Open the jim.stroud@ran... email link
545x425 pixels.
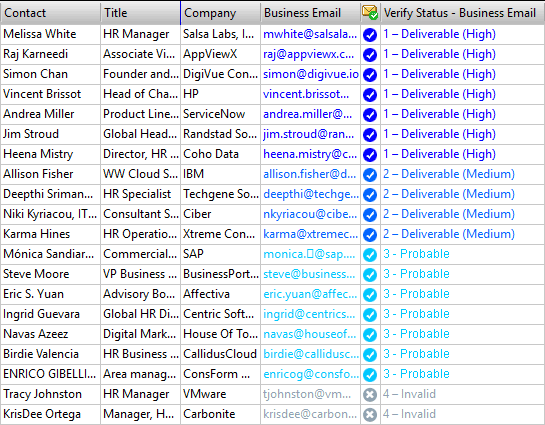coord(309,134)
